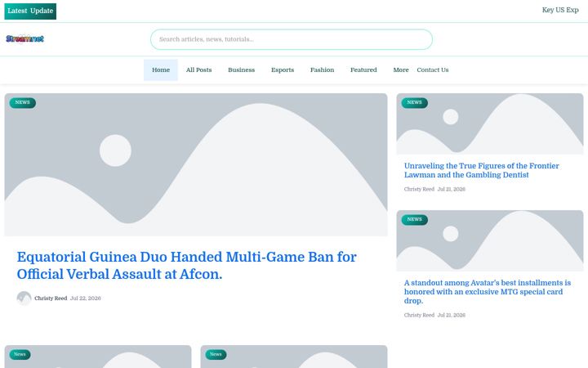Open the Fashion category
The height and width of the screenshot is (368, 588).
(x=322, y=70)
